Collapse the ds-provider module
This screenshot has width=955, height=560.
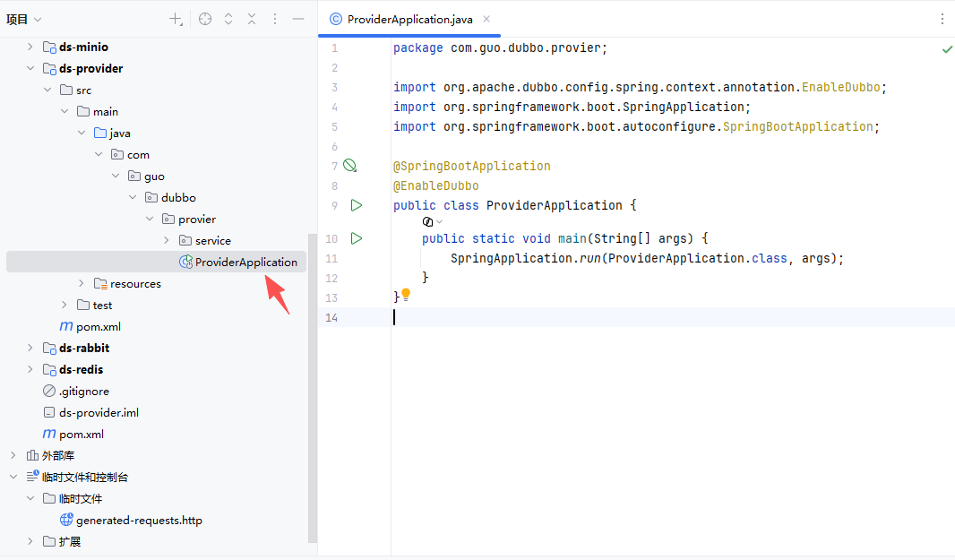(x=30, y=68)
